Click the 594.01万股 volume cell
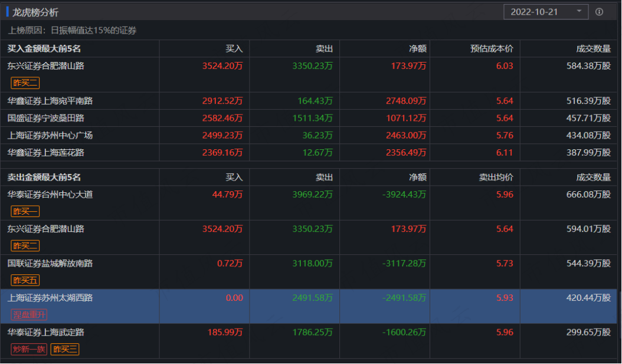 [x=589, y=229]
